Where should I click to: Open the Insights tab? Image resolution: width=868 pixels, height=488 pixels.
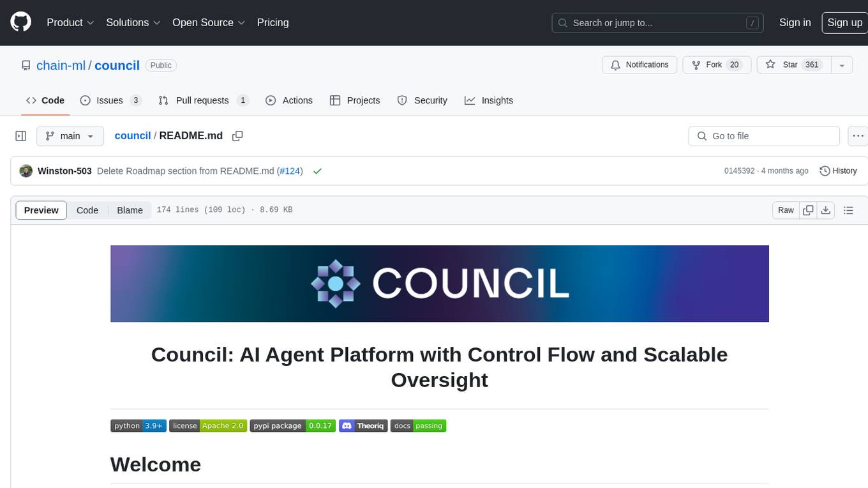point(488,100)
